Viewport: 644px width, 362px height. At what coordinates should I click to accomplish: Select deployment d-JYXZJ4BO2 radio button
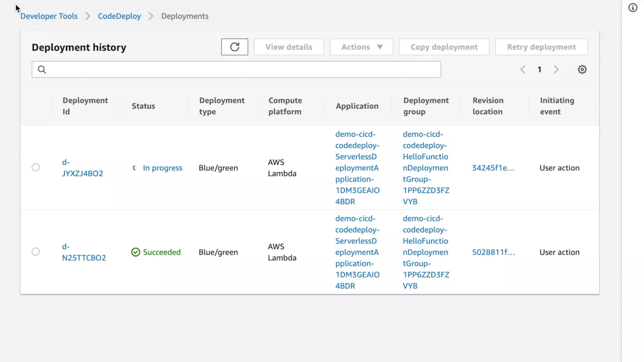[x=36, y=167]
